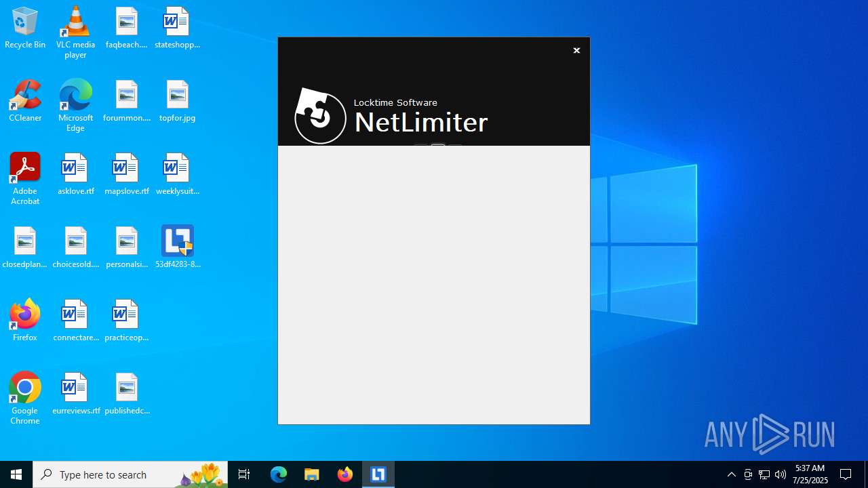Select topfor.jpg file on desktop
Image resolution: width=868 pixels, height=488 pixels.
click(177, 102)
